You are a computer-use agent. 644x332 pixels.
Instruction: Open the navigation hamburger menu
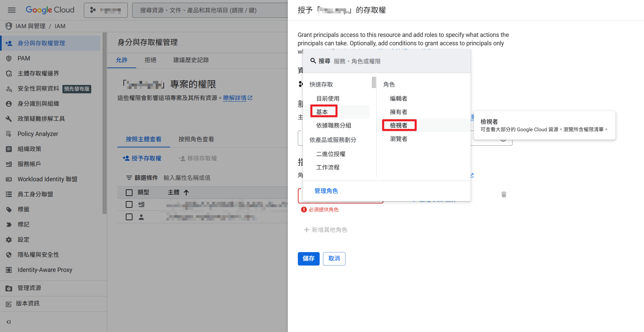[11, 10]
